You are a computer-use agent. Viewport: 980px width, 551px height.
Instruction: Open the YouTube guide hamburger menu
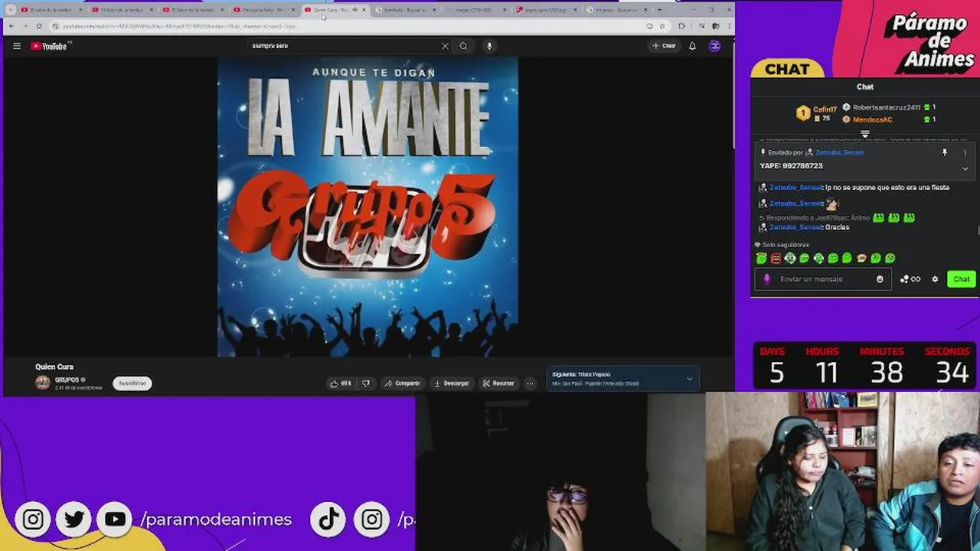tap(17, 46)
